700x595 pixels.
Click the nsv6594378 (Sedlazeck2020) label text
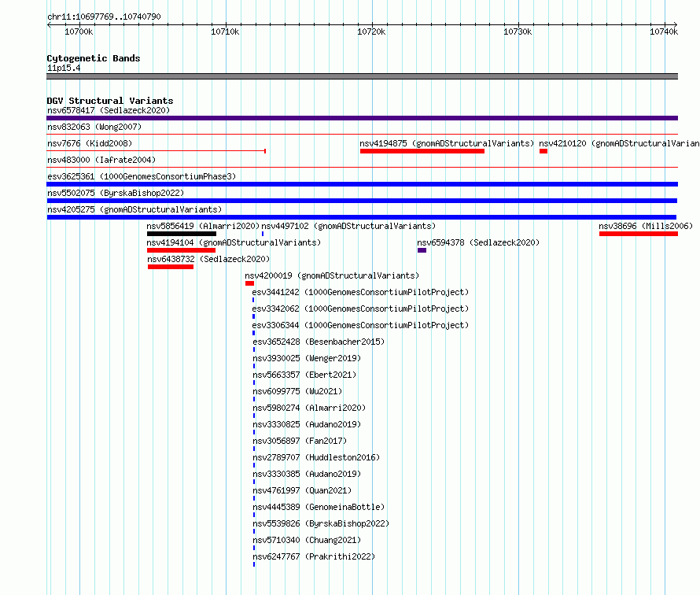478,242
